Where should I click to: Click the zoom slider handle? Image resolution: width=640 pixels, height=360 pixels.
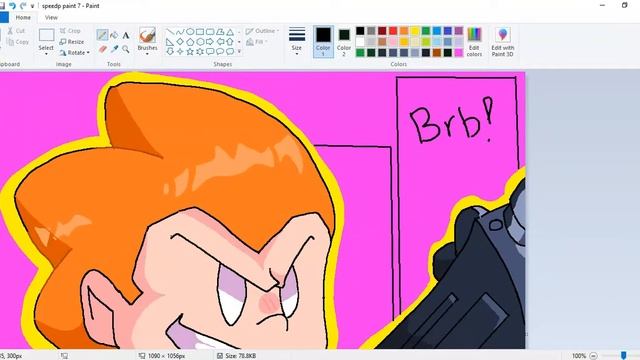click(x=623, y=356)
